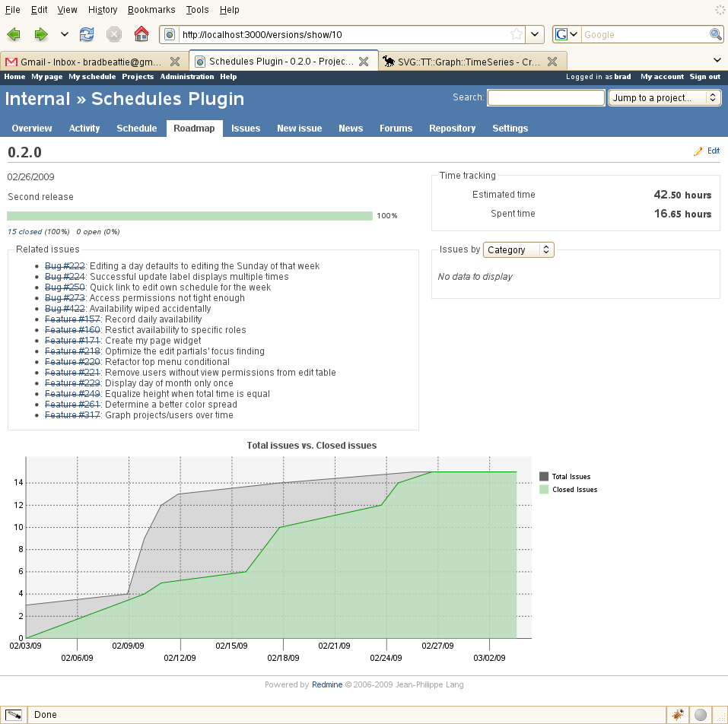This screenshot has height=724, width=728.
Task: Click the greyed stop loading icon
Action: [114, 34]
